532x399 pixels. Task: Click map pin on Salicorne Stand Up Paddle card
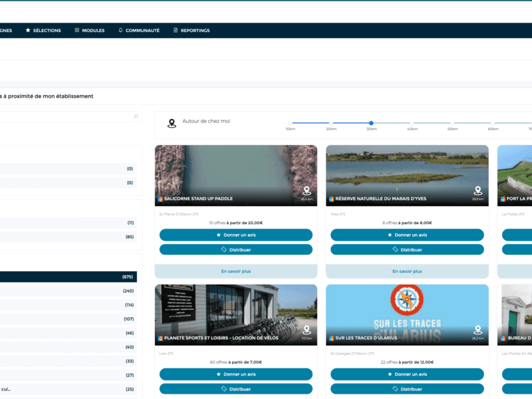point(307,191)
